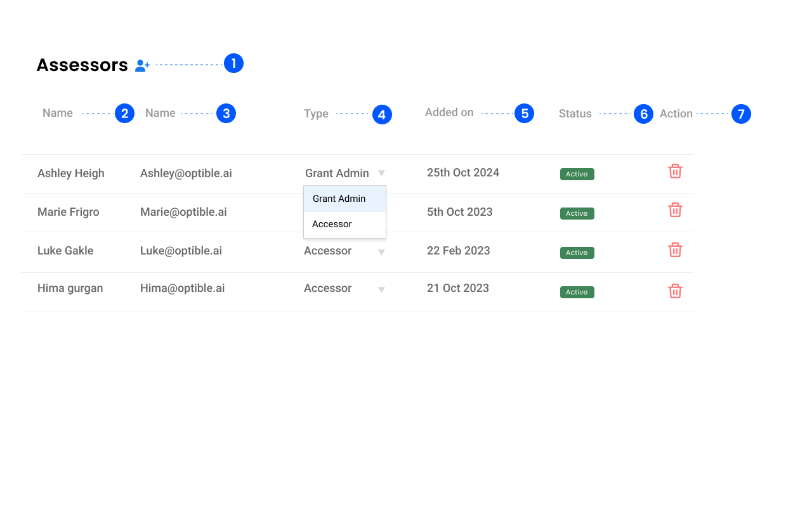The width and height of the screenshot is (812, 528).
Task: Select the blue circle marker numbered 4
Action: pos(382,115)
